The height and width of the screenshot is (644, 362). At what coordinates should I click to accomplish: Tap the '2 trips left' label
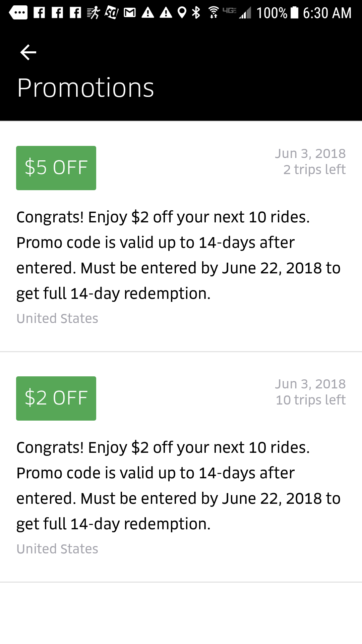[314, 169]
